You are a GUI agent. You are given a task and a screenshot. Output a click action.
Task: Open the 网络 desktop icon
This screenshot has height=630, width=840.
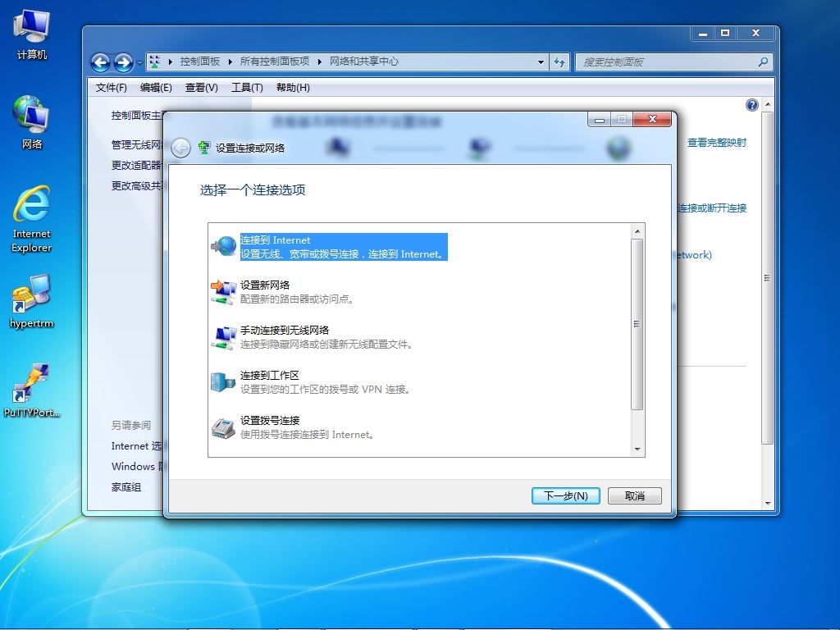click(x=32, y=122)
